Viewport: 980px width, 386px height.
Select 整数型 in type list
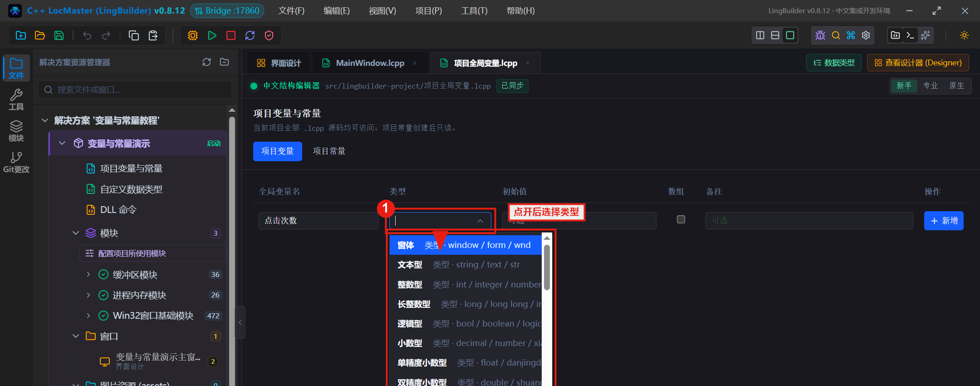(465, 284)
